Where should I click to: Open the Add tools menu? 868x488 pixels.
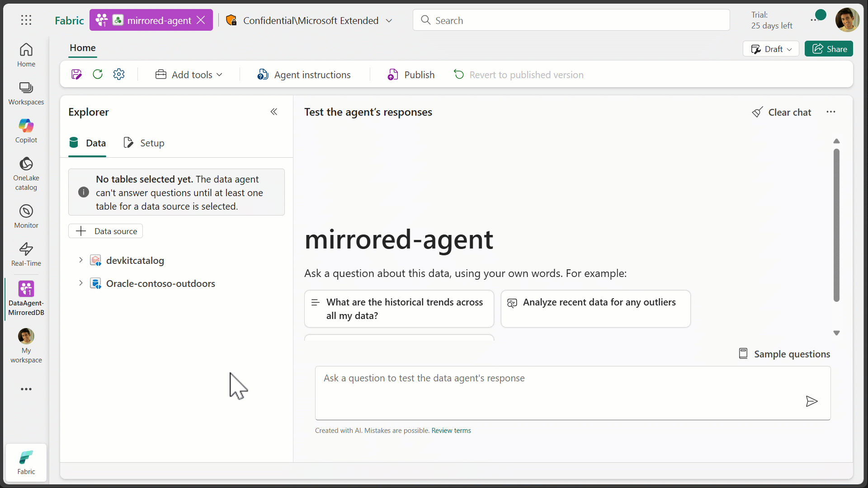pyautogui.click(x=189, y=75)
